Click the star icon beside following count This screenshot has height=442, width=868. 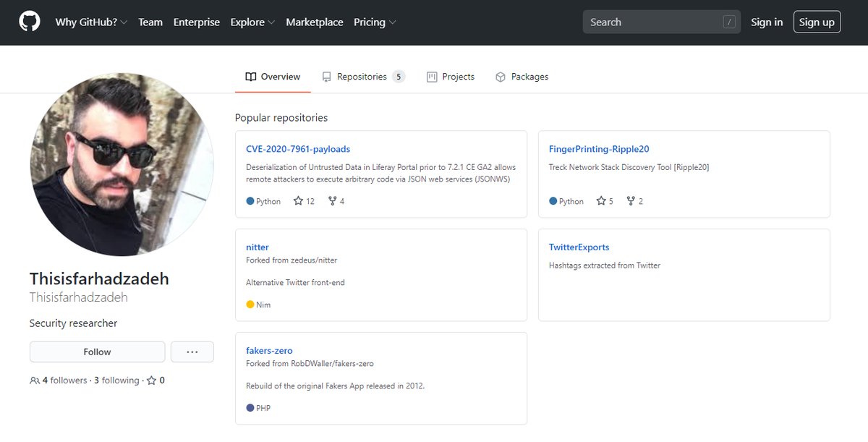(x=151, y=381)
